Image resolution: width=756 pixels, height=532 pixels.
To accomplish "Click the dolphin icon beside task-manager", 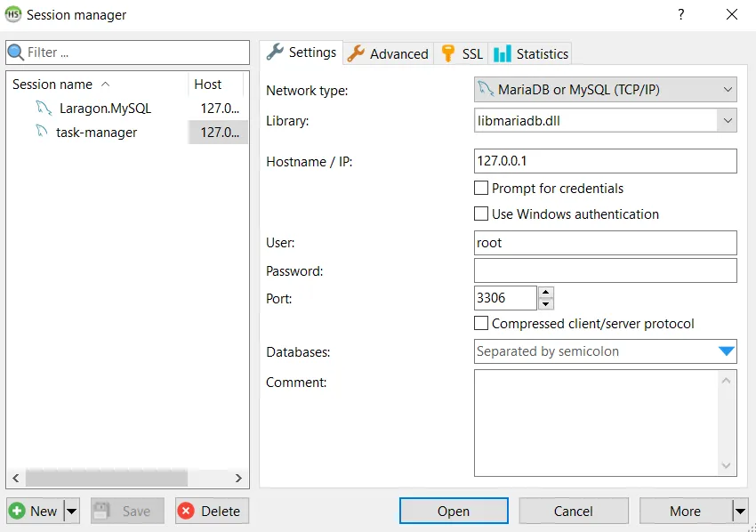I will click(x=42, y=131).
